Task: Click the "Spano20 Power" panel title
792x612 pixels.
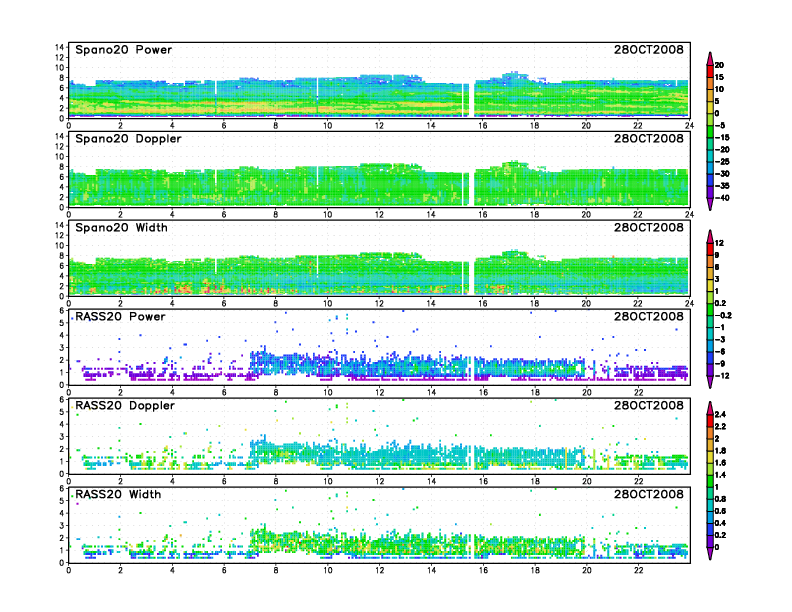Action: pos(124,50)
